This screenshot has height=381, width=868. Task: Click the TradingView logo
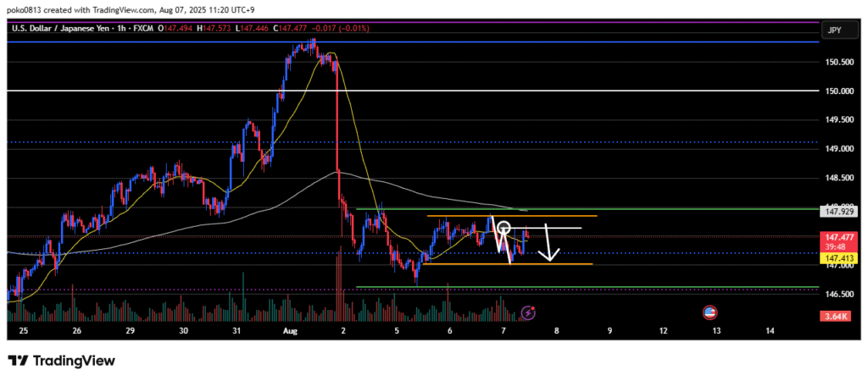(x=61, y=361)
